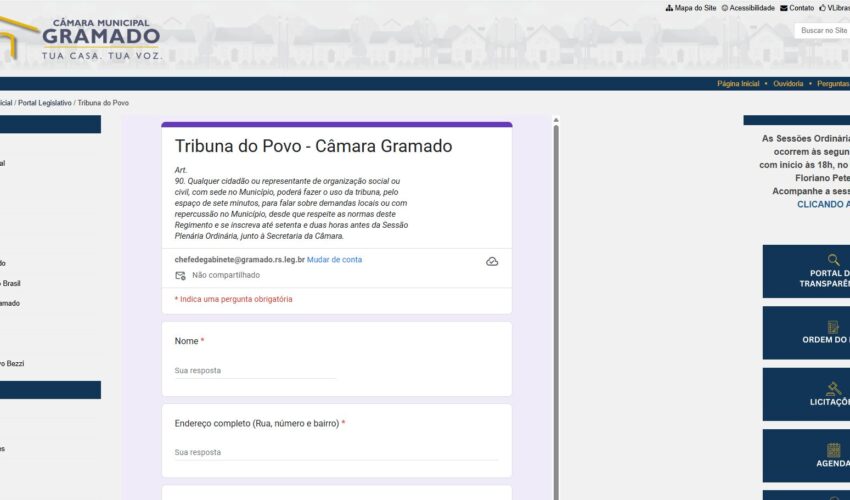Screen dimensions: 850x500
Task: Click the Endereço completo answer field
Action: pos(336,452)
